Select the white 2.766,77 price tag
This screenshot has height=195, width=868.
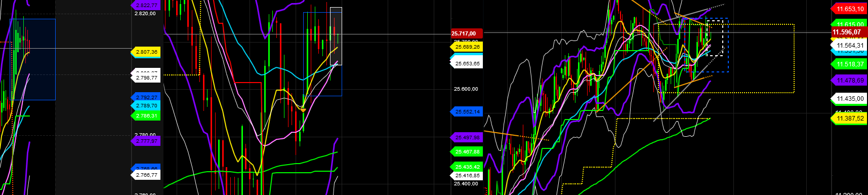pyautogui.click(x=146, y=175)
